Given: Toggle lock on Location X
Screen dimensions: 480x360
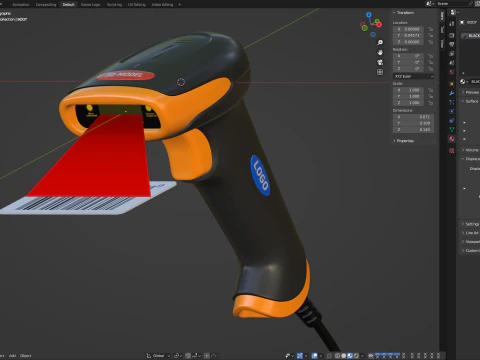Looking at the screenshot, I should tap(430, 29).
